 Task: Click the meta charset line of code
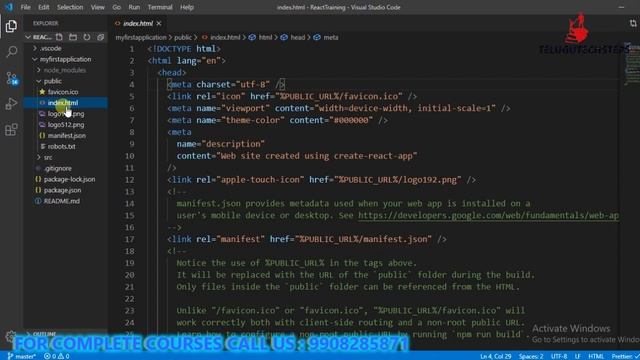pos(226,85)
